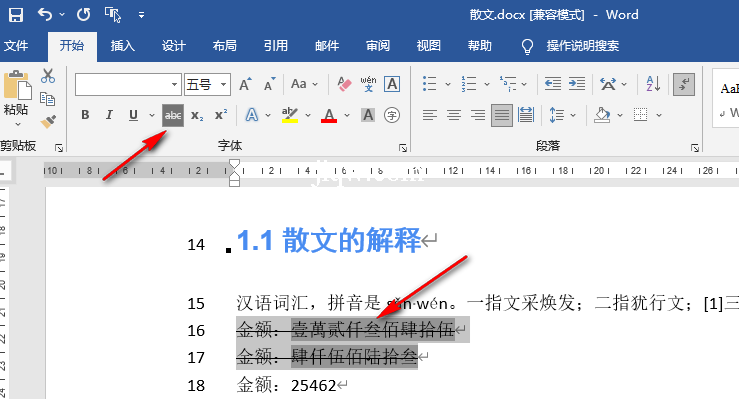This screenshot has width=739, height=399.
Task: Switch to the 帮助 tab
Action: click(x=480, y=46)
